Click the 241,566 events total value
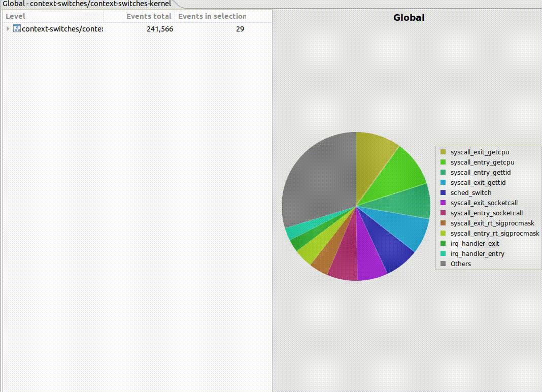Image resolution: width=542 pixels, height=392 pixels. [x=160, y=29]
